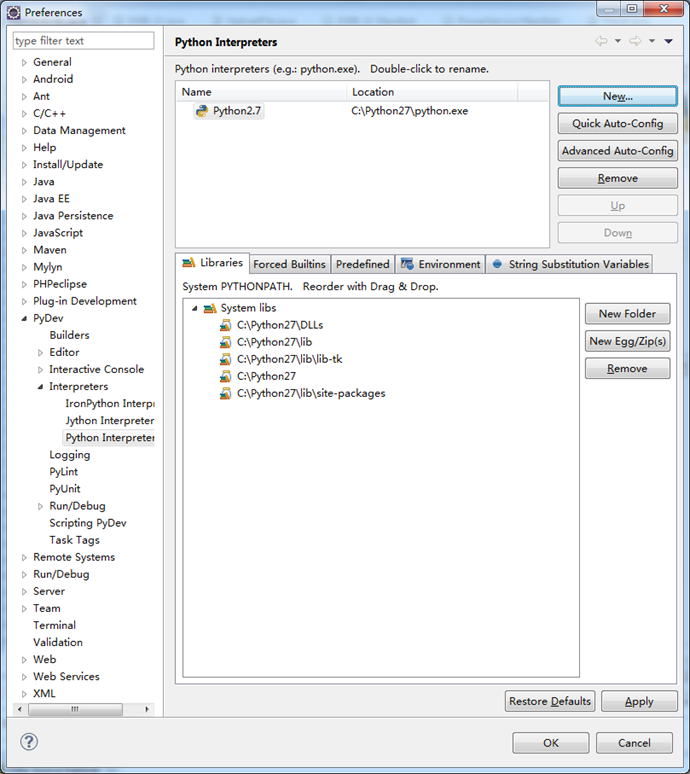
Task: Open the help question mark icon
Action: [29, 741]
